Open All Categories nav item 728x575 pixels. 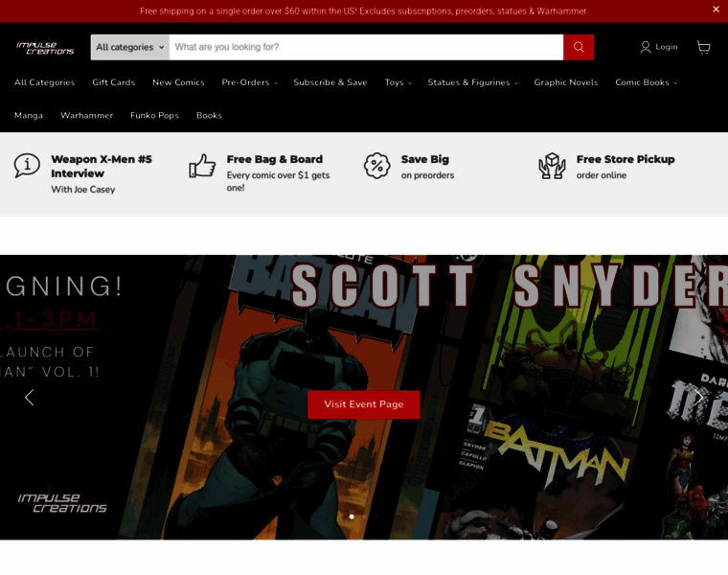click(45, 82)
